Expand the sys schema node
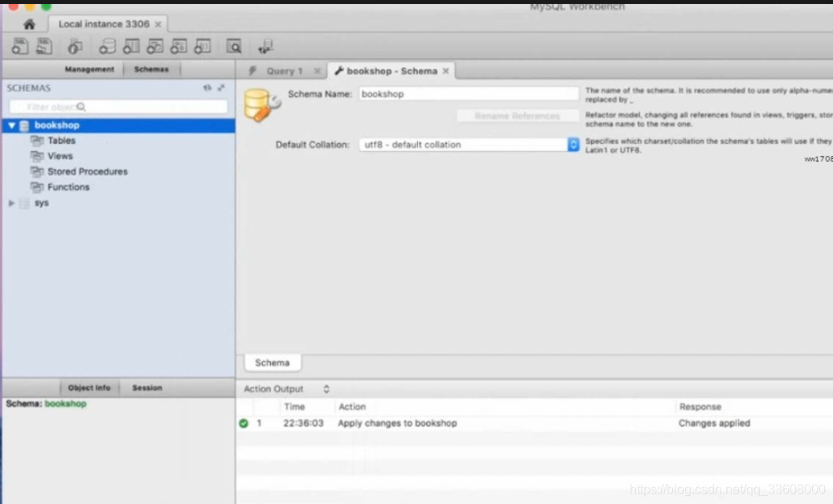This screenshot has width=833, height=504. (x=12, y=203)
